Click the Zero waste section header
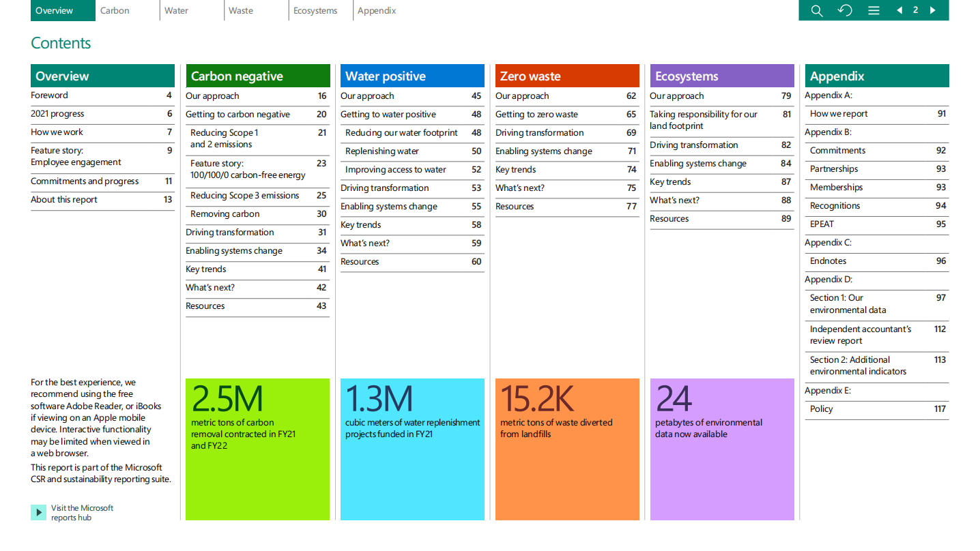Screen dimensions: 980x551 tap(566, 76)
